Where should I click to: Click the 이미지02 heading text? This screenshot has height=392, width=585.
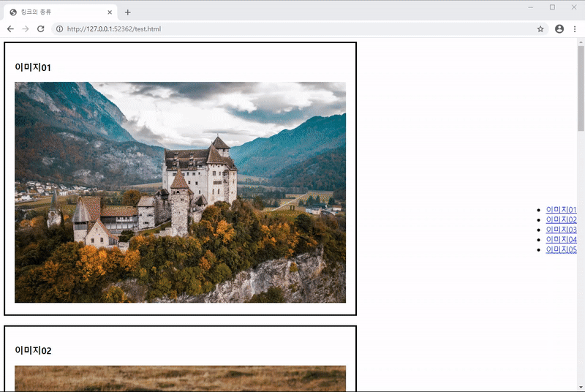[33, 350]
